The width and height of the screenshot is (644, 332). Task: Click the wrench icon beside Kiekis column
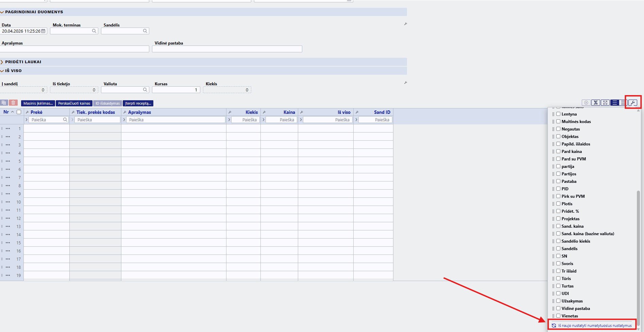point(230,112)
